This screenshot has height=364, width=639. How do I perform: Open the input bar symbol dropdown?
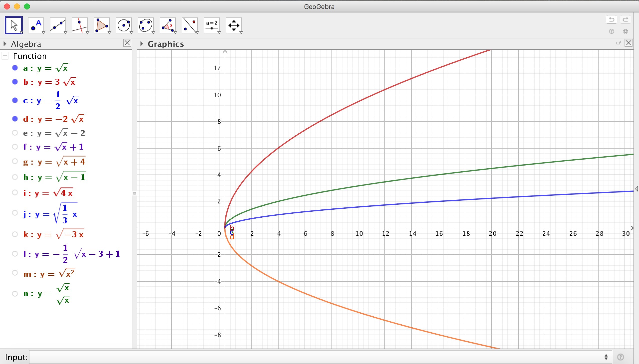tap(606, 357)
